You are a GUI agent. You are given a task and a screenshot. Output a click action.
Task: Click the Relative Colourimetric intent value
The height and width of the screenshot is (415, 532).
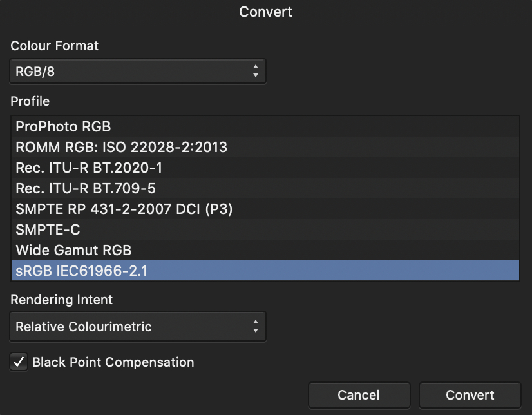(84, 327)
